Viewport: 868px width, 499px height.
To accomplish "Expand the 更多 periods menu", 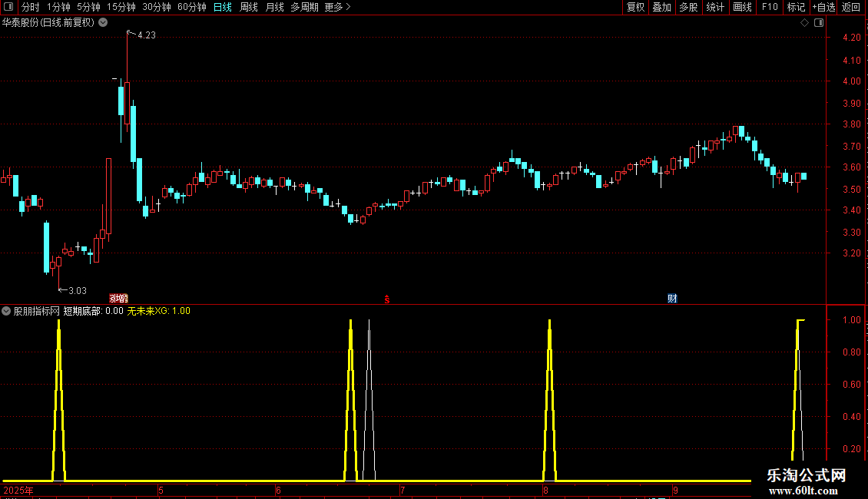I will (337, 7).
